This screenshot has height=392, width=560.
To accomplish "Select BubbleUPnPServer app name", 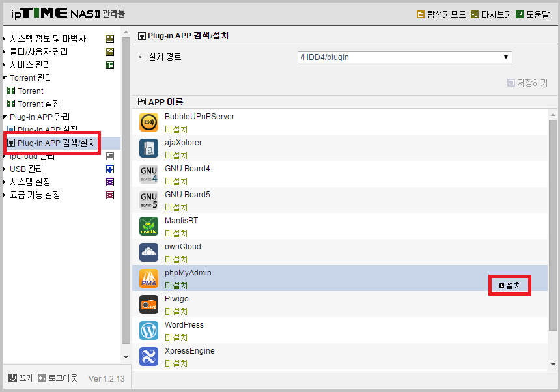I will point(199,117).
